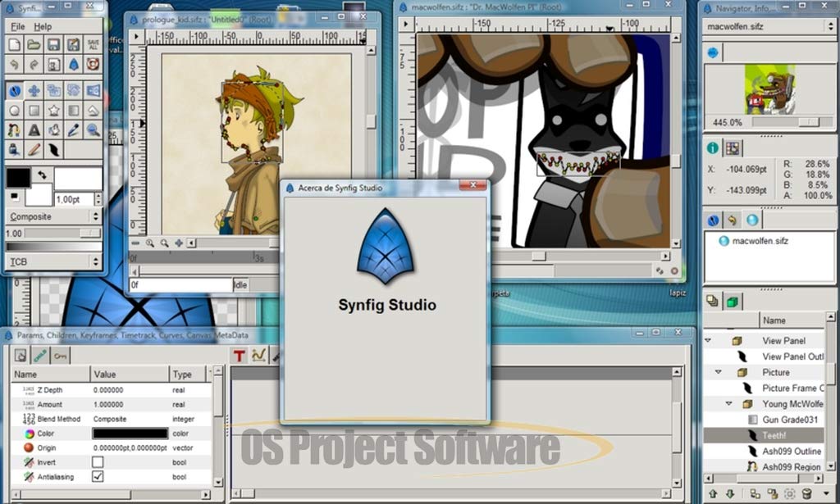Select the Zoom tool
The height and width of the screenshot is (504, 840).
coord(93,129)
